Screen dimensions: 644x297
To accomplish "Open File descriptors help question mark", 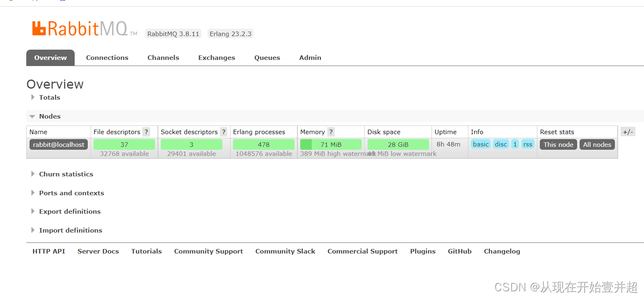I will tap(146, 132).
